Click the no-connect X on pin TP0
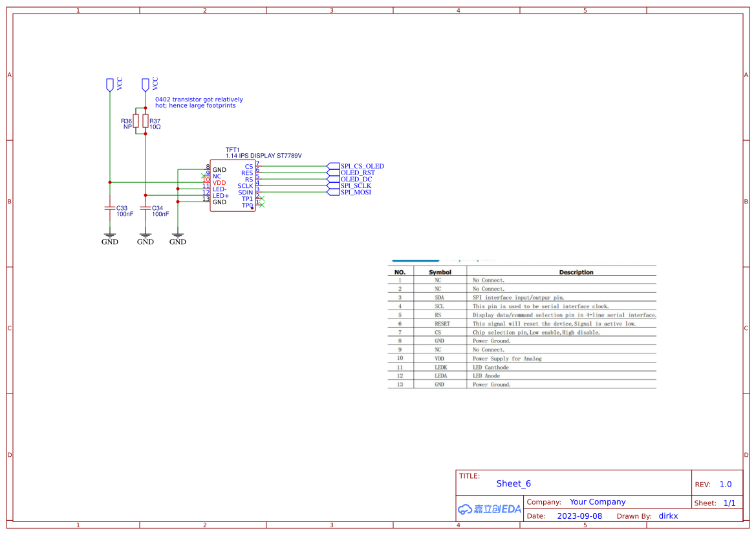The image size is (756, 535). tap(262, 205)
